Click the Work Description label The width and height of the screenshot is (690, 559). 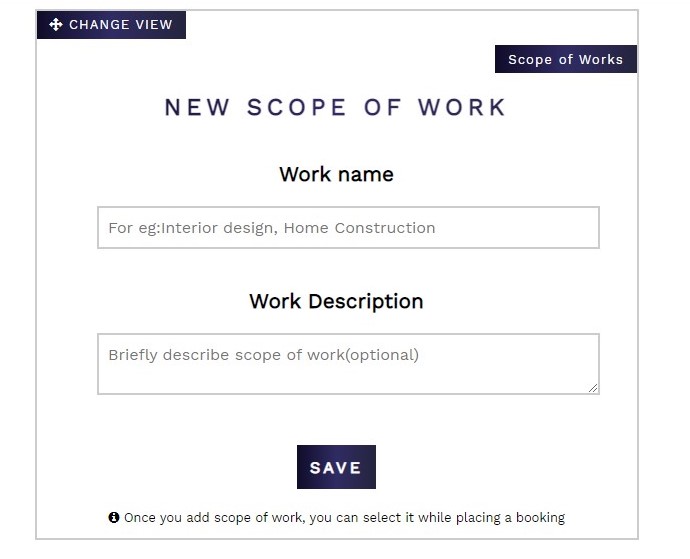(336, 302)
